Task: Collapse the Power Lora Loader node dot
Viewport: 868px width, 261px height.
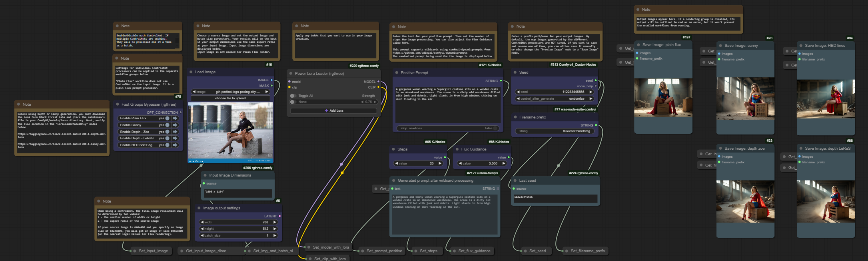Action: coord(291,74)
